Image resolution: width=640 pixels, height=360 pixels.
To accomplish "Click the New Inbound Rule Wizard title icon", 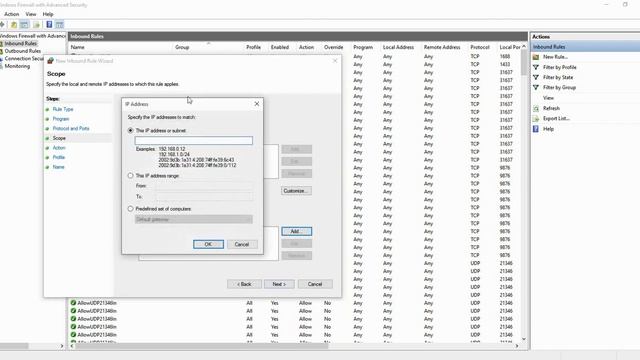I will click(50, 61).
